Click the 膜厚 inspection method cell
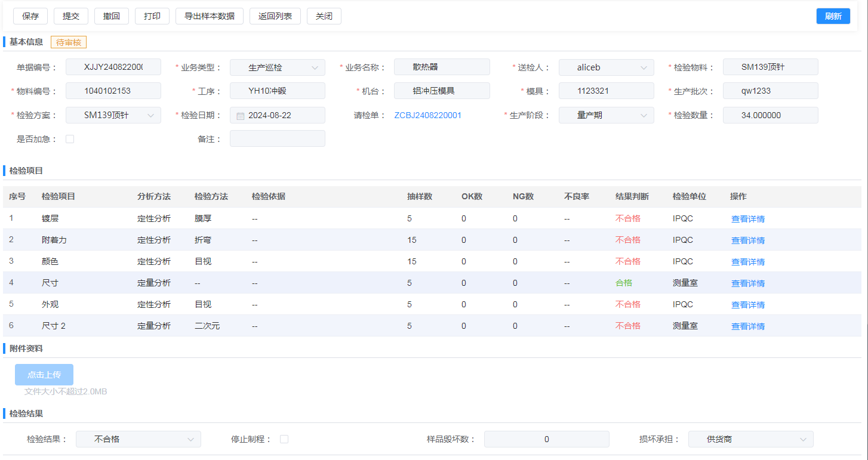 coord(203,218)
